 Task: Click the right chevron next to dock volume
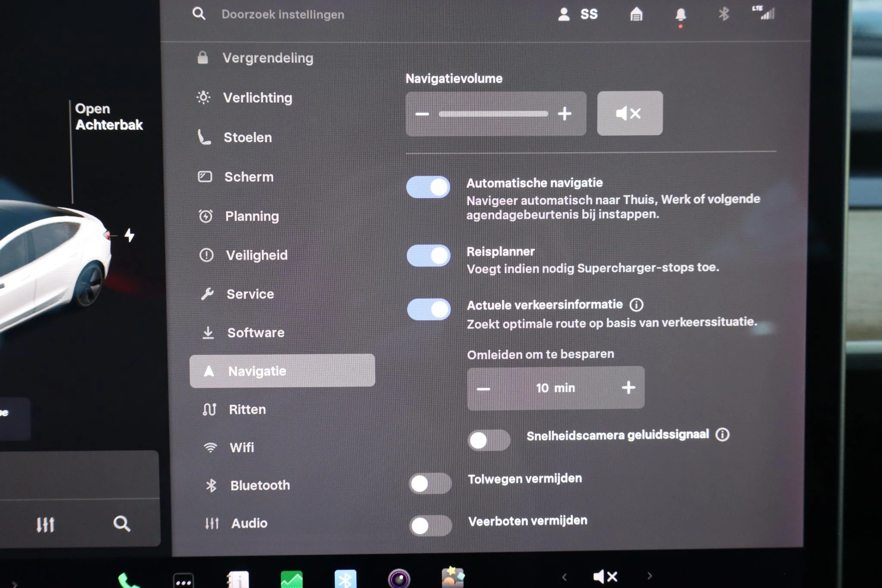tap(649, 576)
